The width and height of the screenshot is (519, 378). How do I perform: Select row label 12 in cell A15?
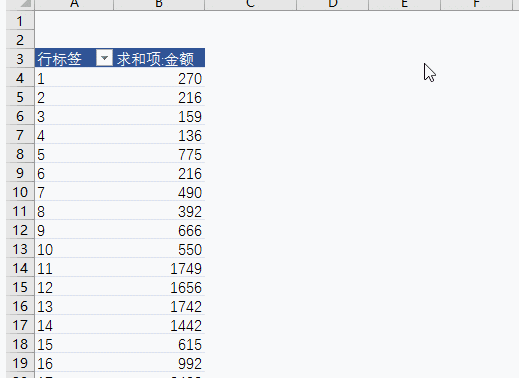(74, 287)
